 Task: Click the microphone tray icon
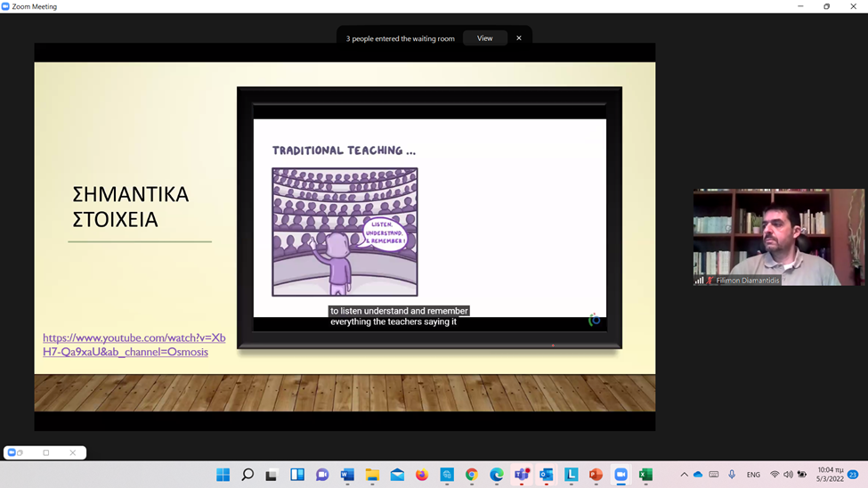click(732, 475)
